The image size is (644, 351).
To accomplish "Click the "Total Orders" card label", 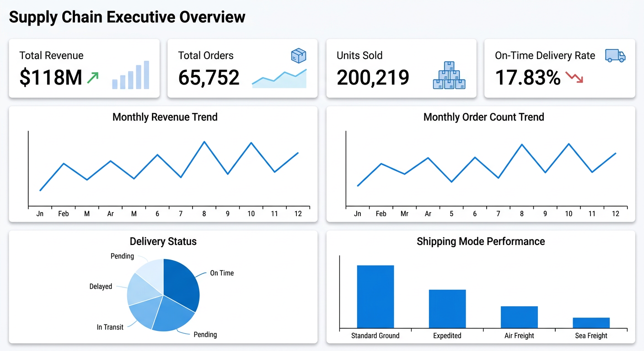I will coord(206,56).
